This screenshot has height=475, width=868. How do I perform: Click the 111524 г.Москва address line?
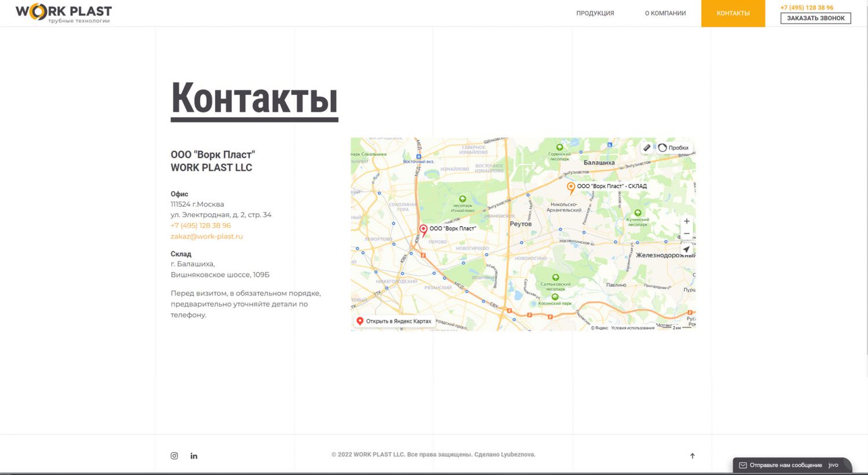pyautogui.click(x=197, y=204)
